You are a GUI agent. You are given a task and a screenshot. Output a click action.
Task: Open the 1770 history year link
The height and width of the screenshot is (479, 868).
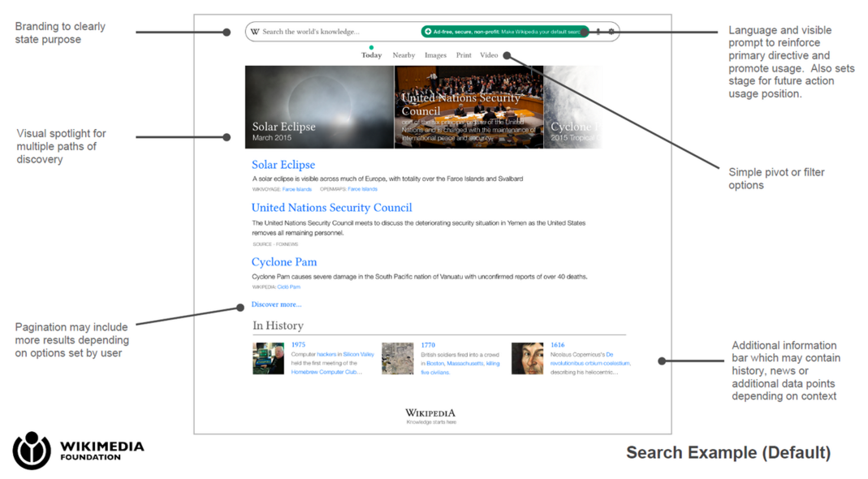428,344
